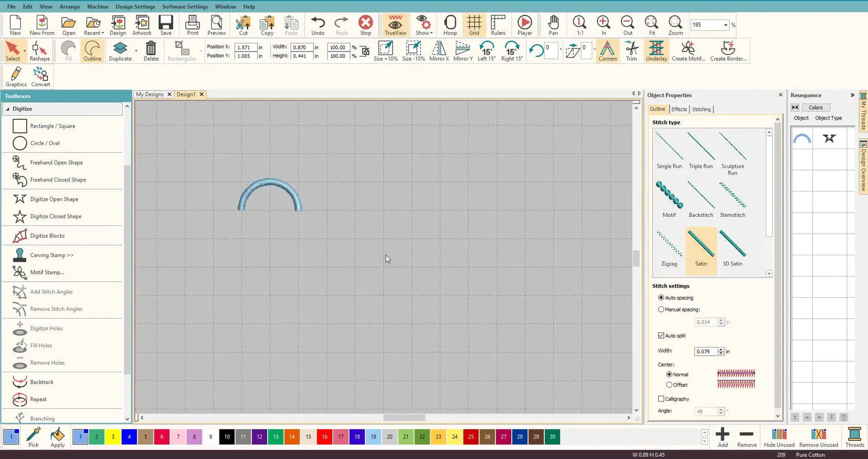Add a thread color with Add

pos(723,437)
